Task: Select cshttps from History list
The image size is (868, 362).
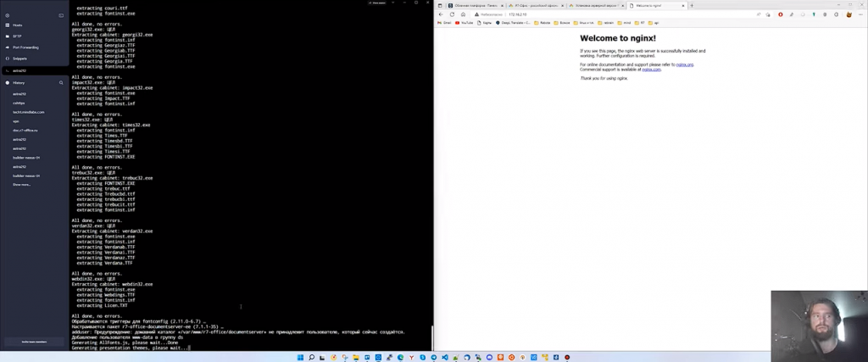Action: coord(19,103)
